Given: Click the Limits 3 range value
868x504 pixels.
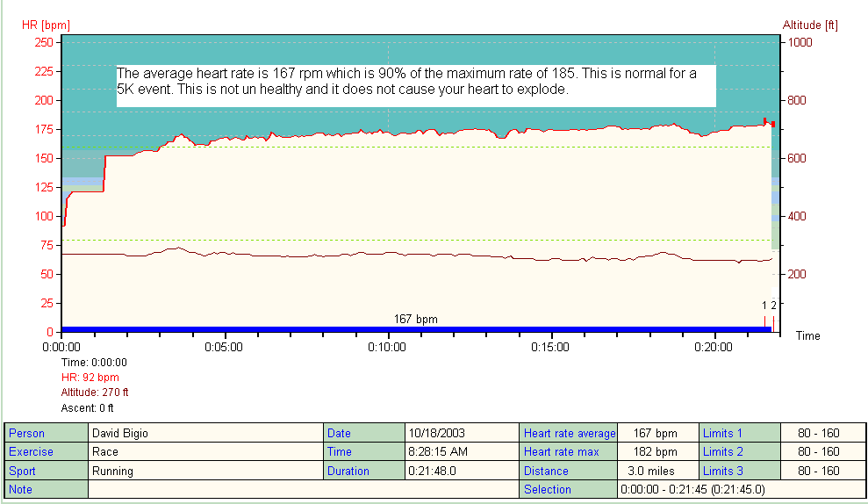Looking at the screenshot, I should [x=821, y=471].
